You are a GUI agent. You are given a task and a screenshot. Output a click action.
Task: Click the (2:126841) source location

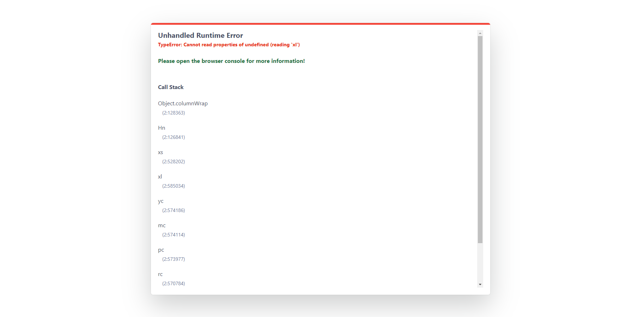pyautogui.click(x=174, y=137)
